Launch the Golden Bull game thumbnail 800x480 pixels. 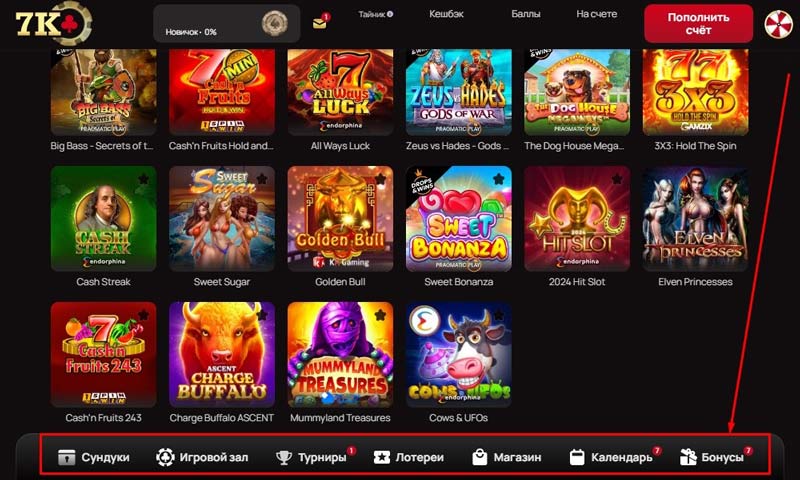[340, 218]
